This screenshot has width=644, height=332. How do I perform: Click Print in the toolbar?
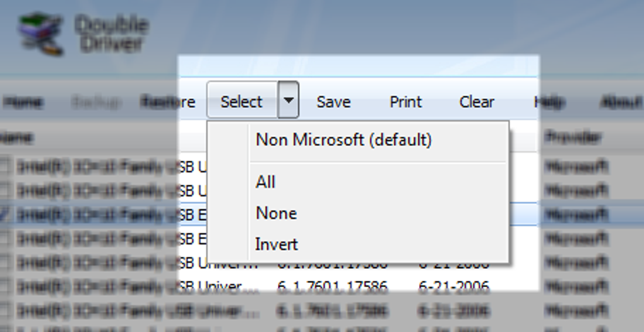pyautogui.click(x=405, y=102)
